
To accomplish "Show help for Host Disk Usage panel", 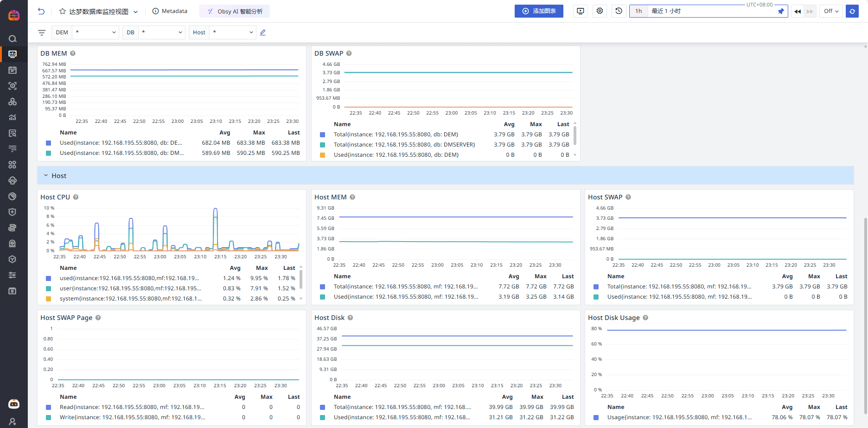I will (645, 318).
